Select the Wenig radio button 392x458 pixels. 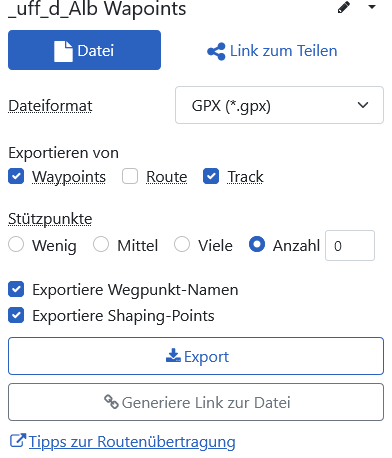[16, 245]
